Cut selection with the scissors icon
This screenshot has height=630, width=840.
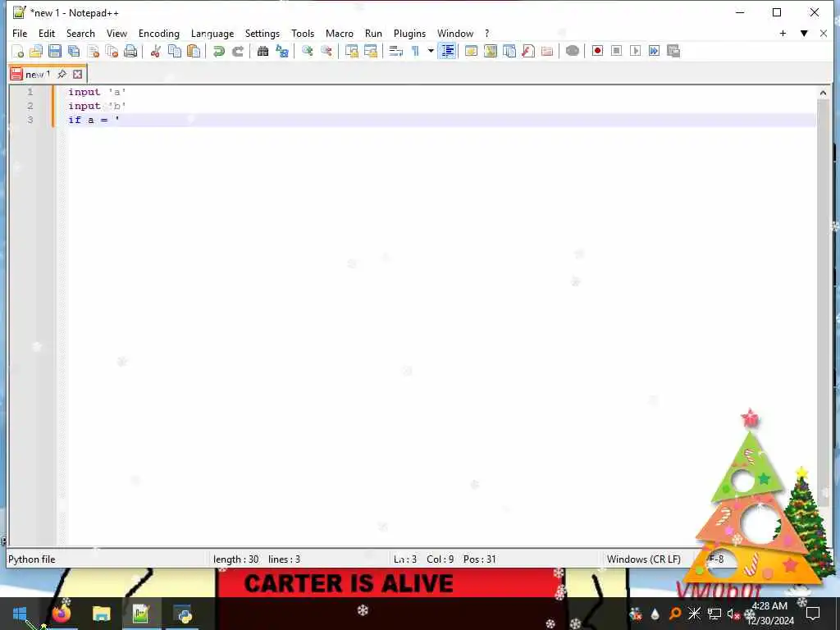(155, 51)
